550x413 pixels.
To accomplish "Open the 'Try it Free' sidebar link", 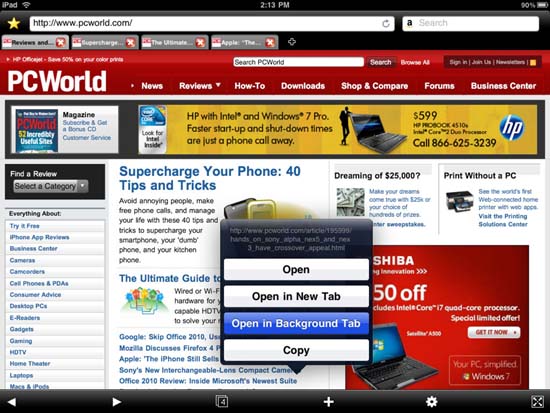I will click(25, 226).
